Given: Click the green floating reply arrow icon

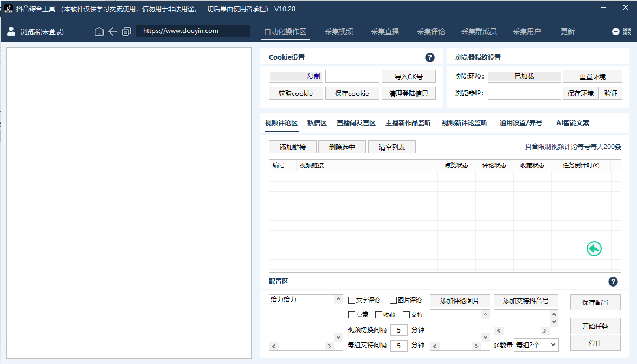Looking at the screenshot, I should click(594, 249).
